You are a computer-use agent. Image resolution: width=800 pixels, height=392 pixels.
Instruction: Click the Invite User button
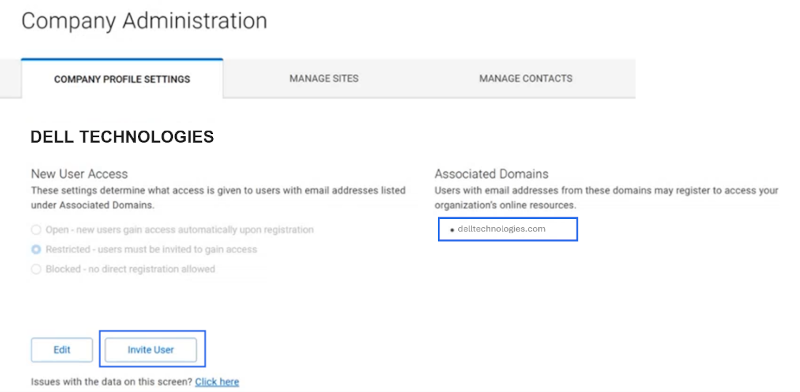[151, 350]
